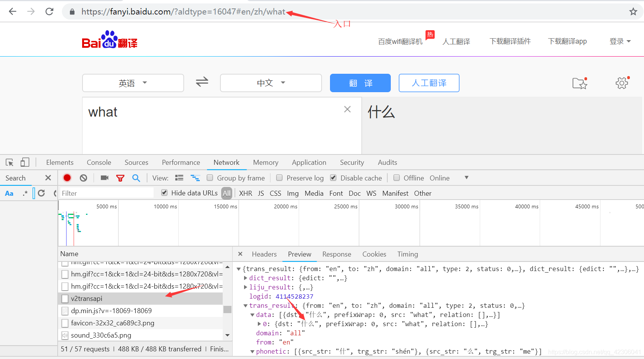Select sound_330c6a5.png request row
The width and height of the screenshot is (644, 359).
tap(141, 335)
